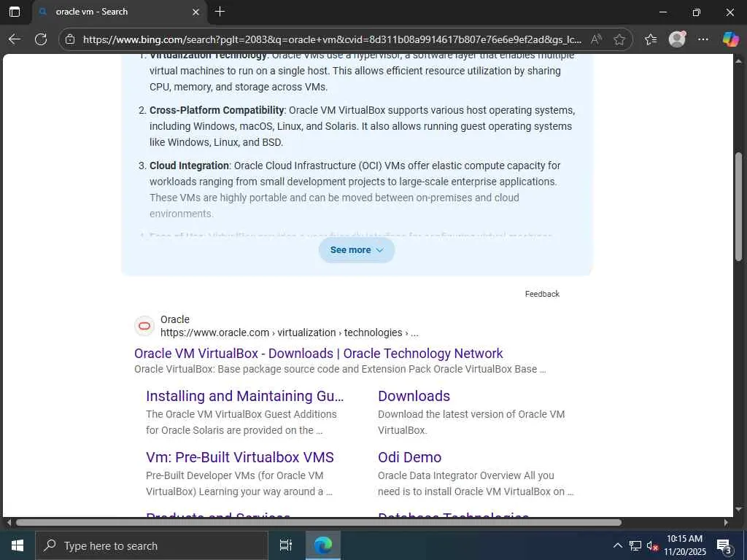This screenshot has width=747, height=560.
Task: Click 'Download the latest version of Oracle VM' text
Action: tap(471, 414)
